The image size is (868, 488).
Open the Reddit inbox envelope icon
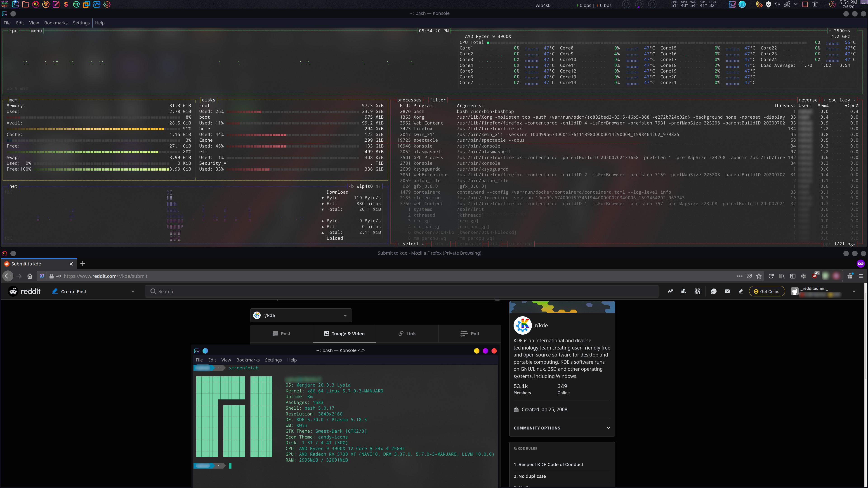(727, 291)
